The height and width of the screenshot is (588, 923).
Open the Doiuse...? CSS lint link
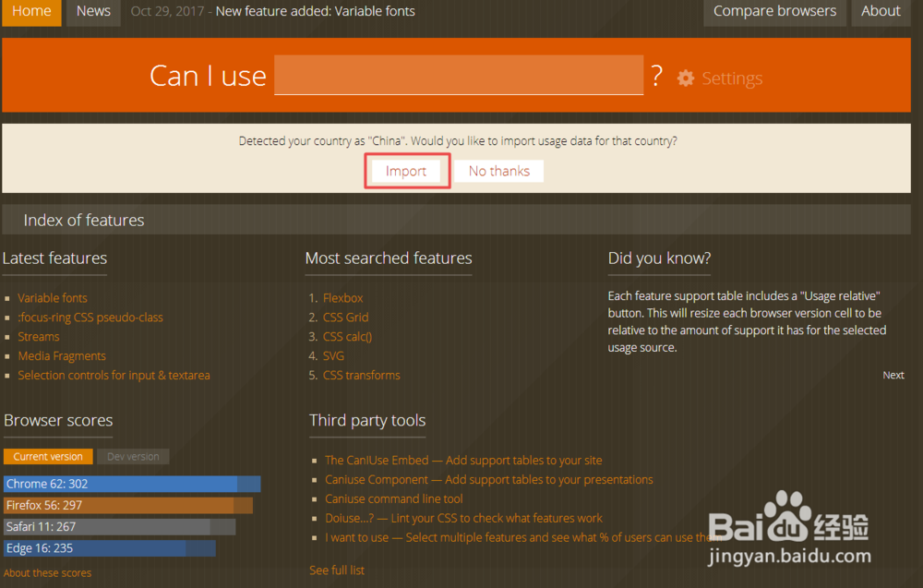tap(463, 519)
